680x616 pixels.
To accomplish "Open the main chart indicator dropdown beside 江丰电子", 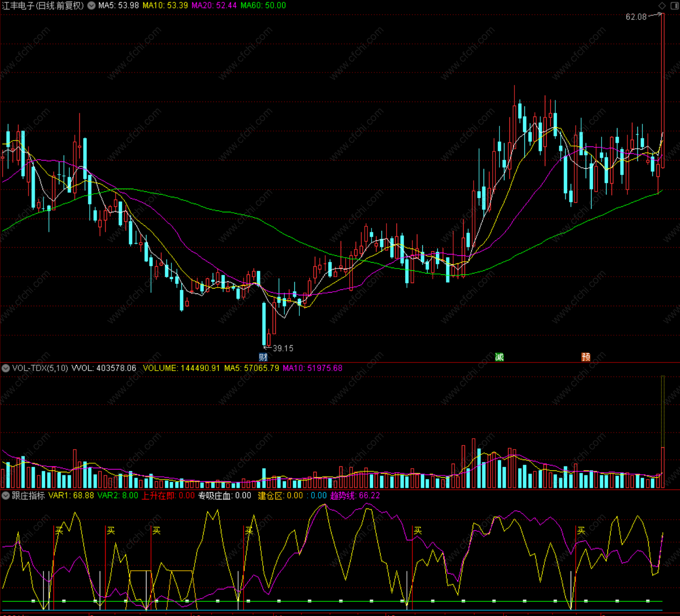I will [x=91, y=5].
